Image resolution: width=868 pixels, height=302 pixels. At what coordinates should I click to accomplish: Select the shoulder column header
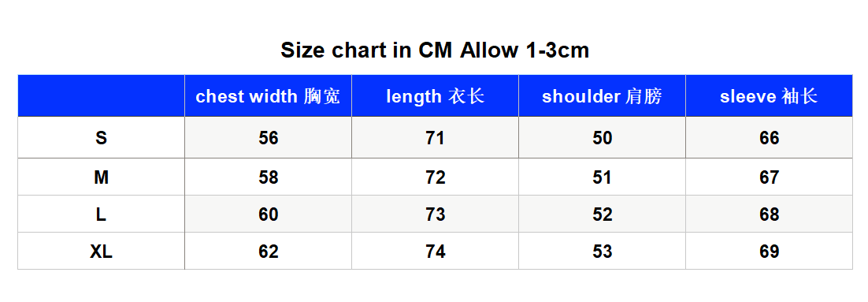[603, 96]
